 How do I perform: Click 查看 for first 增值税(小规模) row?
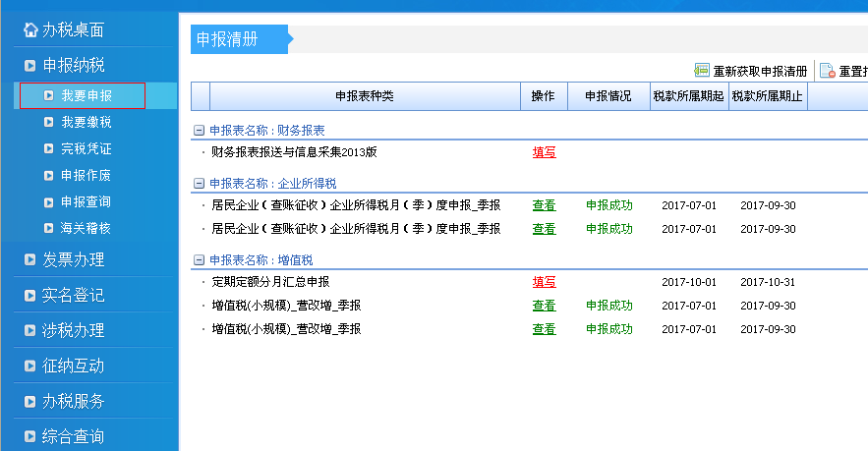coord(544,306)
